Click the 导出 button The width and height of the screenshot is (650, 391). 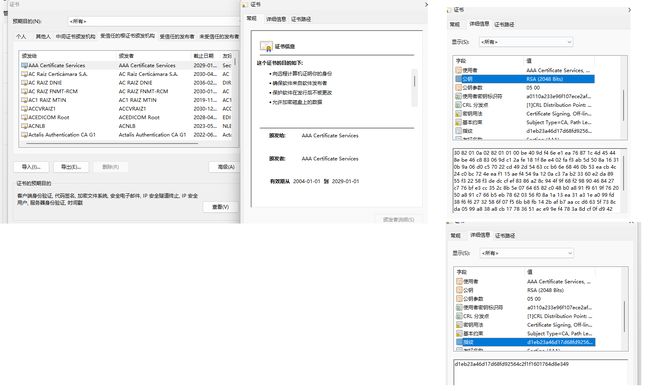(71, 167)
